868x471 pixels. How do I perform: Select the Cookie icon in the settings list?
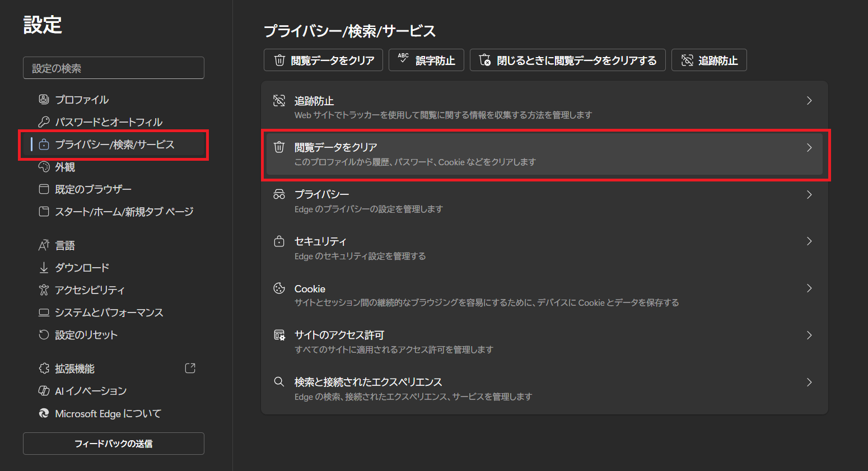pyautogui.click(x=279, y=288)
